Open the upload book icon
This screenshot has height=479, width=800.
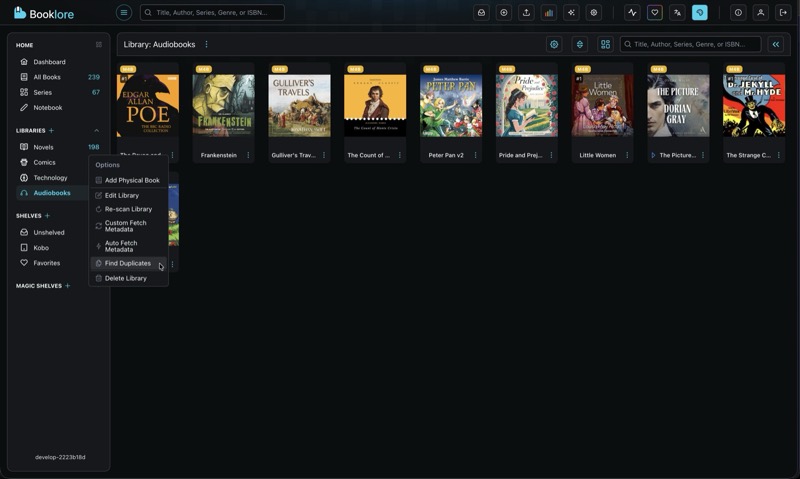pyautogui.click(x=526, y=13)
